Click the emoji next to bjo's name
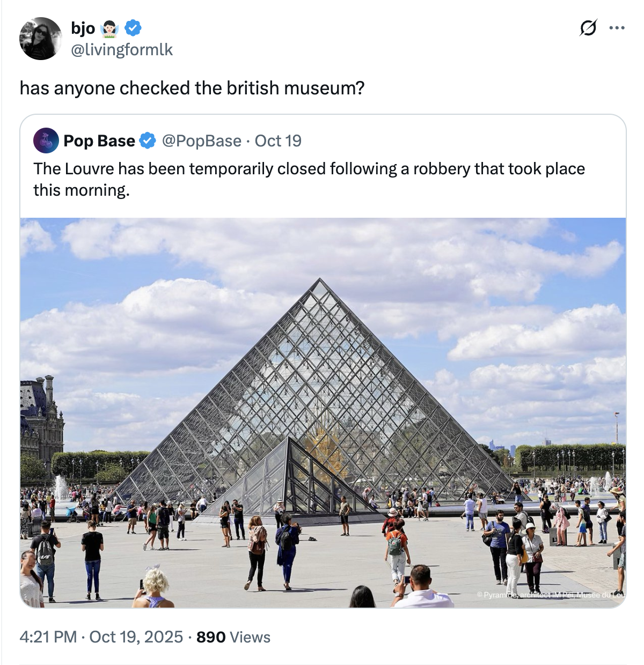This screenshot has width=644, height=665. [x=109, y=28]
